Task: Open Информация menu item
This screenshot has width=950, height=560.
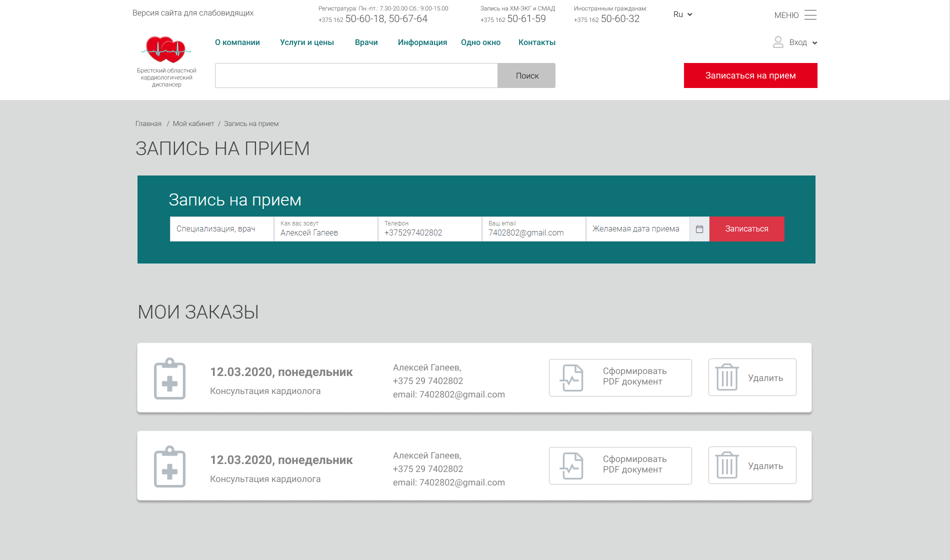Action: pos(422,42)
